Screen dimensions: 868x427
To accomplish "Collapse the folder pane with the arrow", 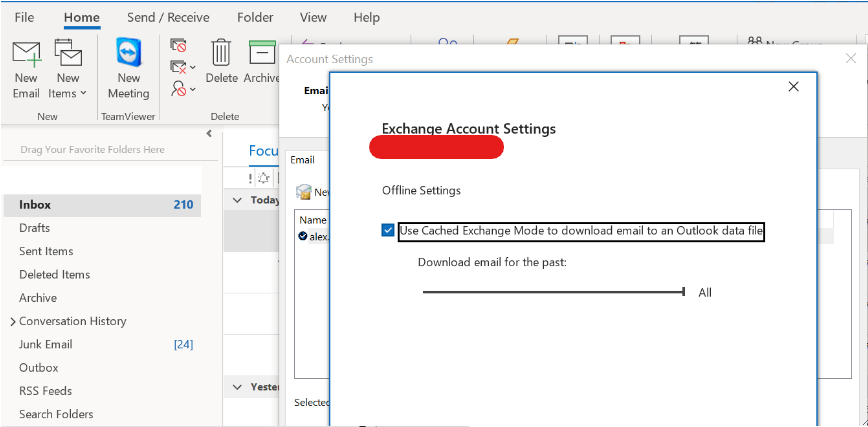I will tap(209, 133).
